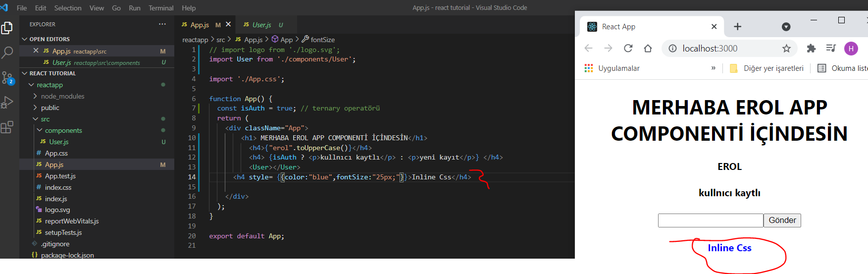
Task: Go to browser home page icon
Action: tap(648, 48)
